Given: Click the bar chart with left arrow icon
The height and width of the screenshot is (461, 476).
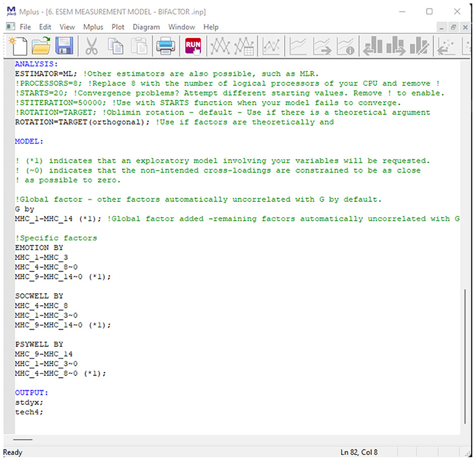Looking at the screenshot, I should (x=373, y=46).
